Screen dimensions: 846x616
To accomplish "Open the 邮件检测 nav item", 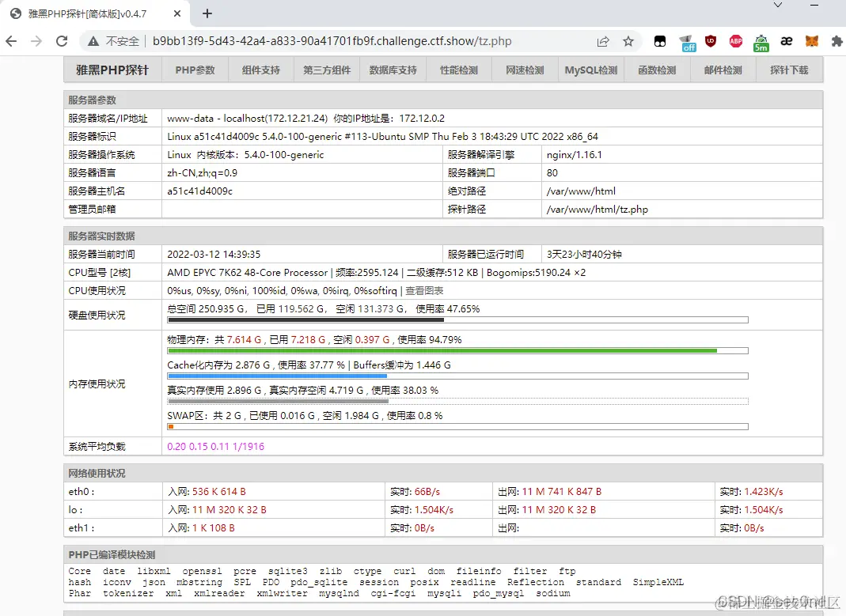I will pyautogui.click(x=723, y=70).
